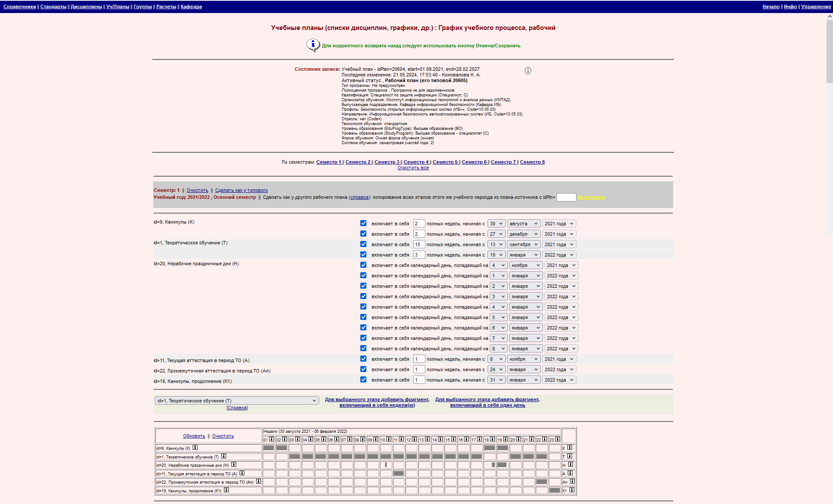Viewport: 833px width, 504px height.
Task: Open info icon next to 'Нерабочие праздничные дни (Н)' row
Action: [x=234, y=464]
